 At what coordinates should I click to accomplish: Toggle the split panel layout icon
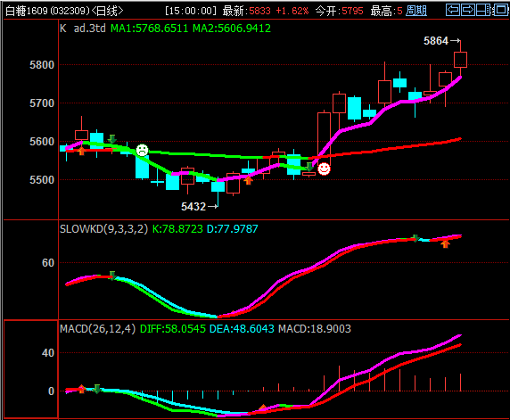(x=483, y=10)
